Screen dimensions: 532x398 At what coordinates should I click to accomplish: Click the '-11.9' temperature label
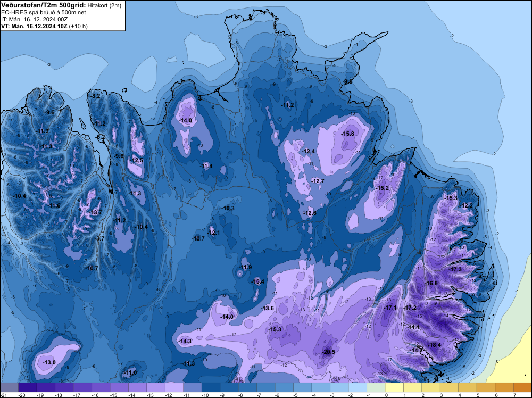pos(245,267)
